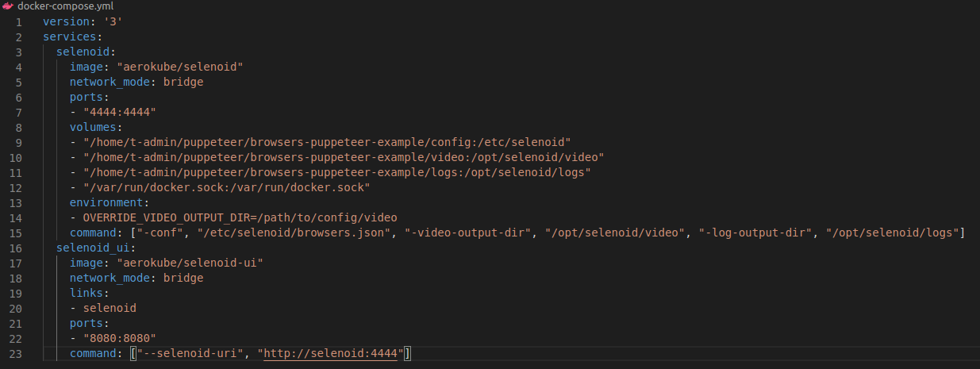Click first network_mode key under selenoid
The image size is (980, 369).
coord(110,82)
